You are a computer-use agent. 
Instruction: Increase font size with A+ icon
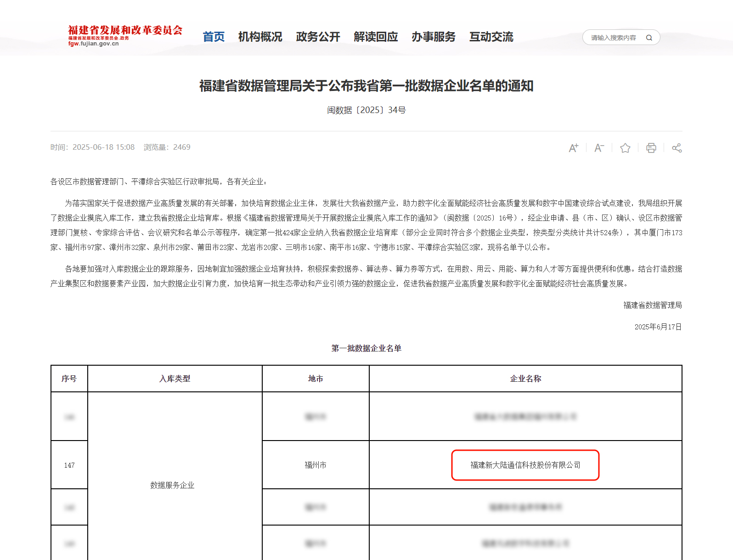point(573,148)
